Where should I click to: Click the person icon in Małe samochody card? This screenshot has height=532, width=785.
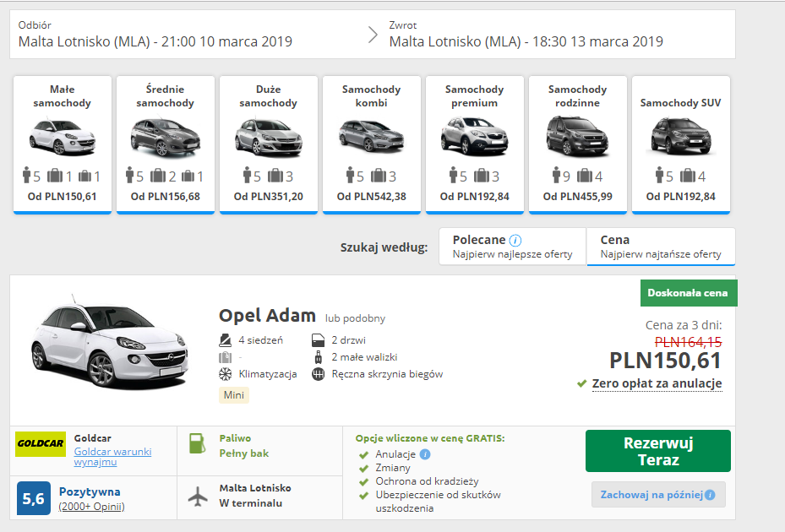tap(26, 176)
